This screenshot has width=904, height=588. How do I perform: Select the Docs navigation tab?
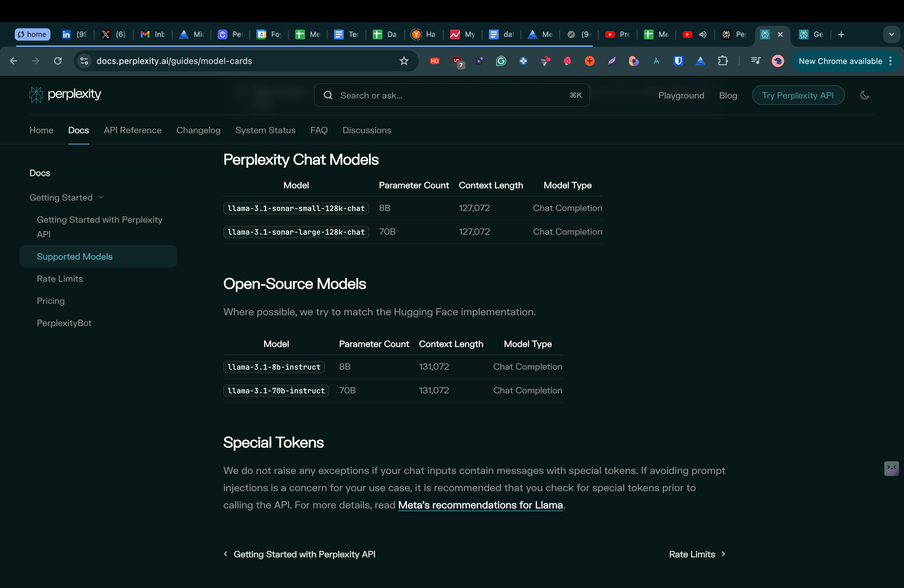pyautogui.click(x=79, y=130)
